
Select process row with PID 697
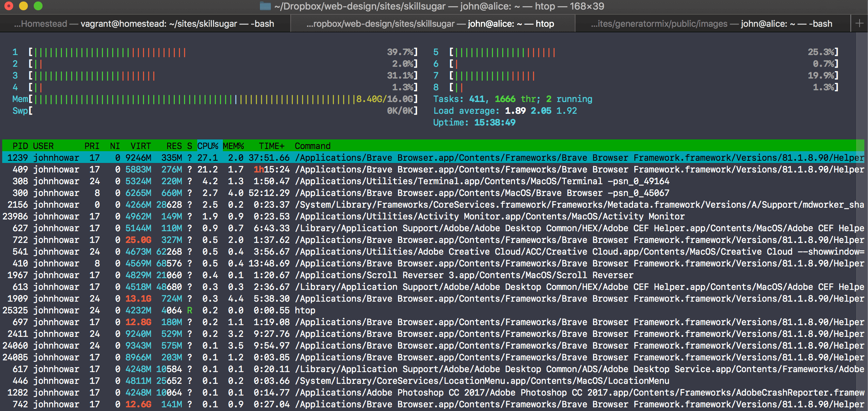(x=433, y=322)
